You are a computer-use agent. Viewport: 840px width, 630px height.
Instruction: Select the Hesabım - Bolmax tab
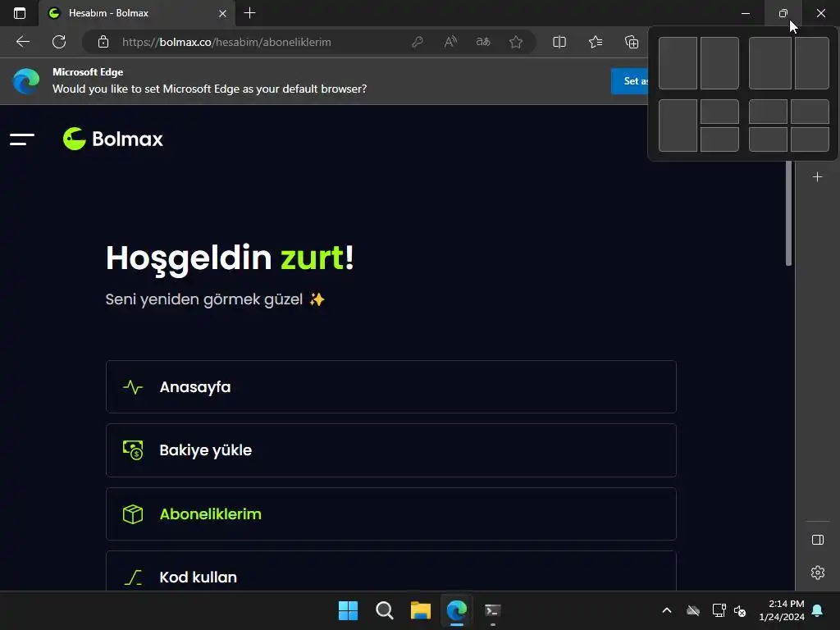pyautogui.click(x=137, y=13)
